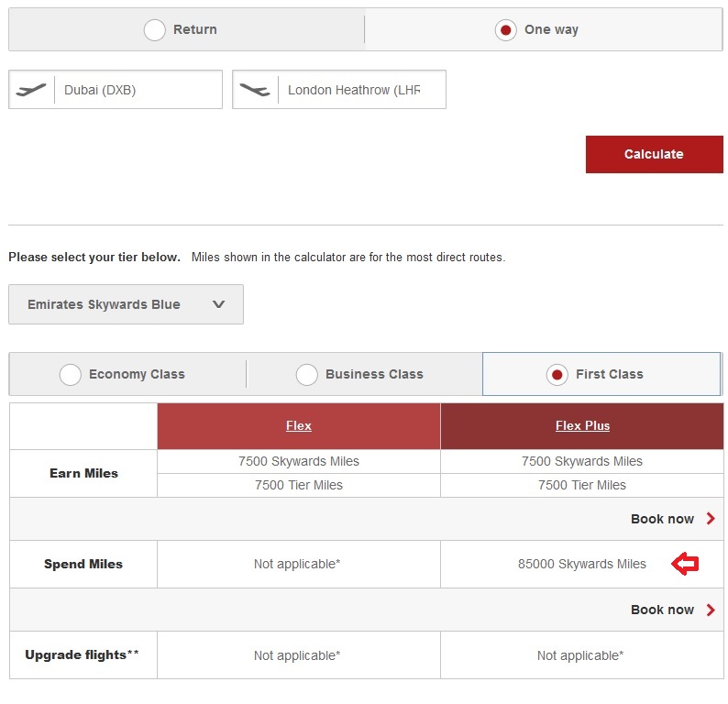Viewport: 728px width, 704px height.
Task: Click Book now under Spend Miles
Action: [662, 610]
